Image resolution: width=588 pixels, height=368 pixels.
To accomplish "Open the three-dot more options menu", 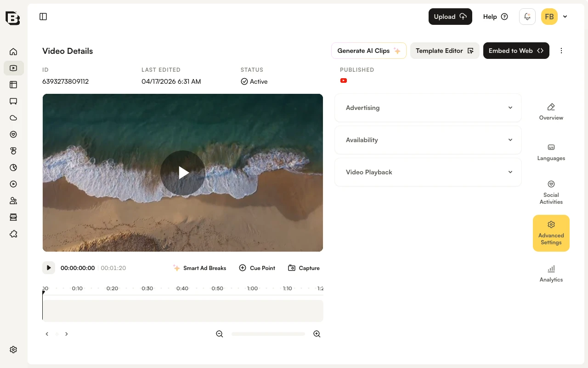I will click(x=561, y=51).
